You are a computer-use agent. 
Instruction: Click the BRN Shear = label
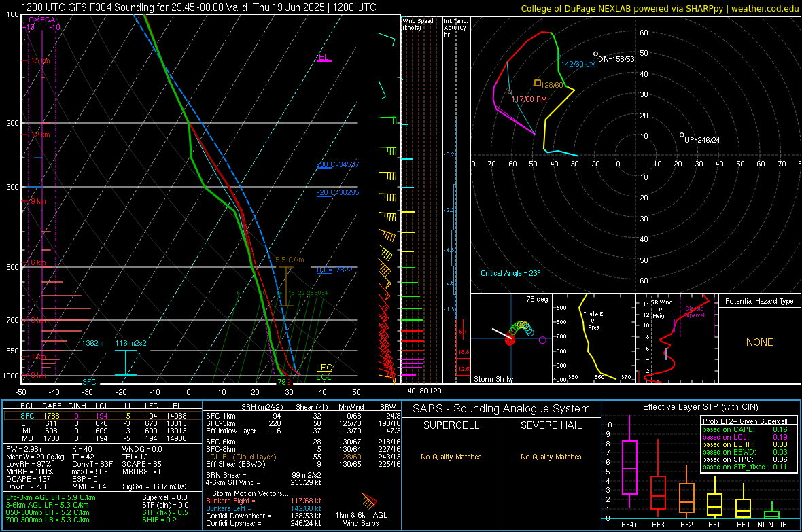point(226,475)
